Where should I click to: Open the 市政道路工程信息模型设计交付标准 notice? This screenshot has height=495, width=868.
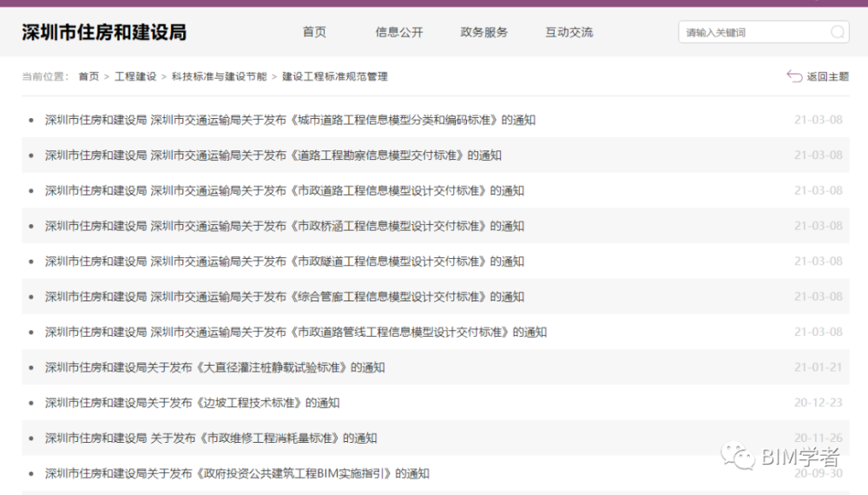[285, 190]
